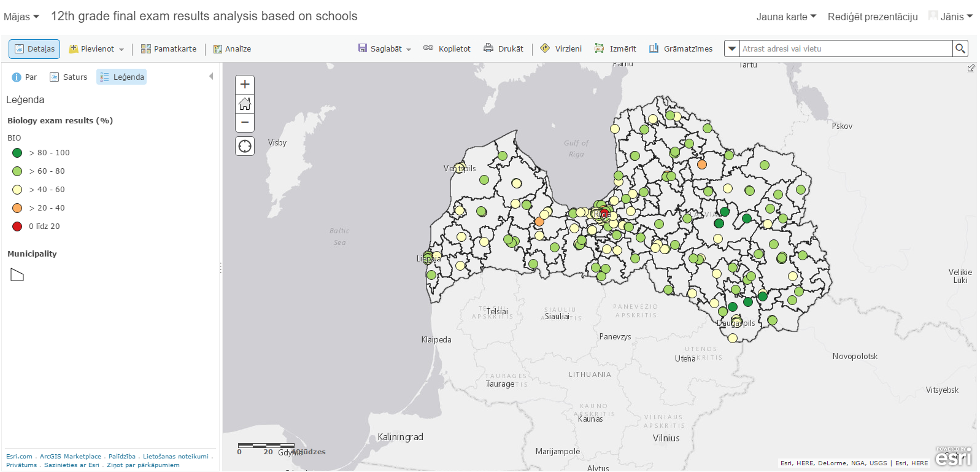The width and height of the screenshot is (980, 472).
Task: Open Virzieni directions tool
Action: pos(561,48)
